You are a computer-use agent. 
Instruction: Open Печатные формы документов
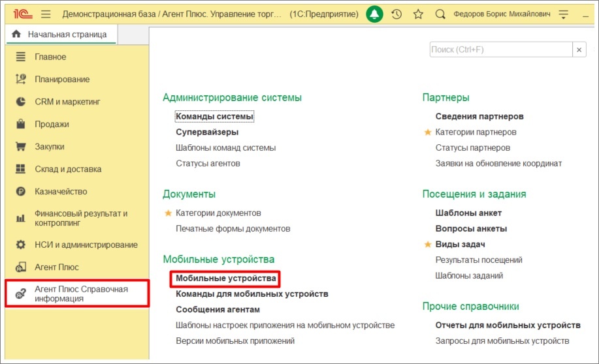click(x=233, y=228)
